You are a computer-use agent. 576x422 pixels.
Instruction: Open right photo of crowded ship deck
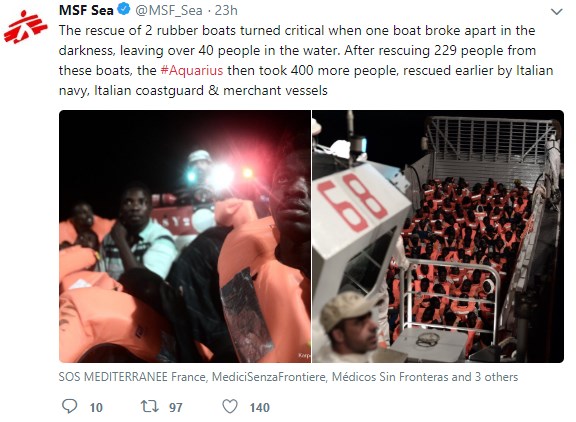point(438,236)
